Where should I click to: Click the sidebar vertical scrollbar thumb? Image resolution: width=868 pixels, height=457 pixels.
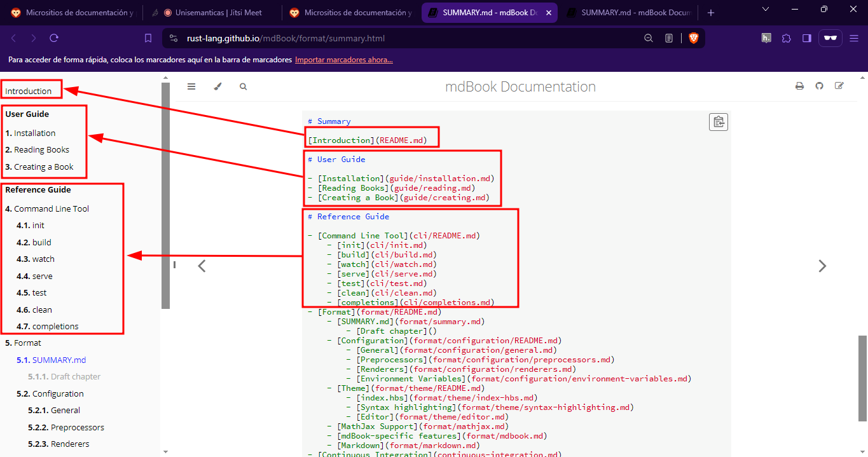165,196
